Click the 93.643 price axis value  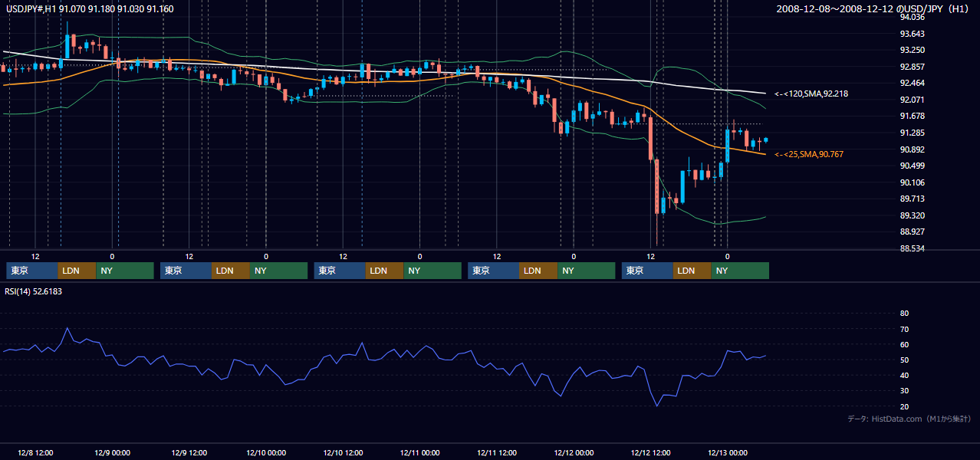[x=913, y=34]
